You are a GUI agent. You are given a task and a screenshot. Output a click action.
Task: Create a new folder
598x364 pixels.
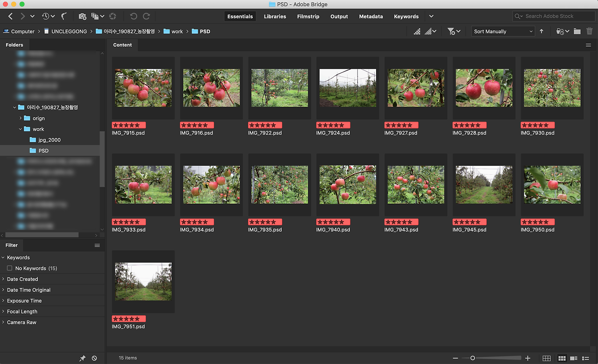pos(577,31)
